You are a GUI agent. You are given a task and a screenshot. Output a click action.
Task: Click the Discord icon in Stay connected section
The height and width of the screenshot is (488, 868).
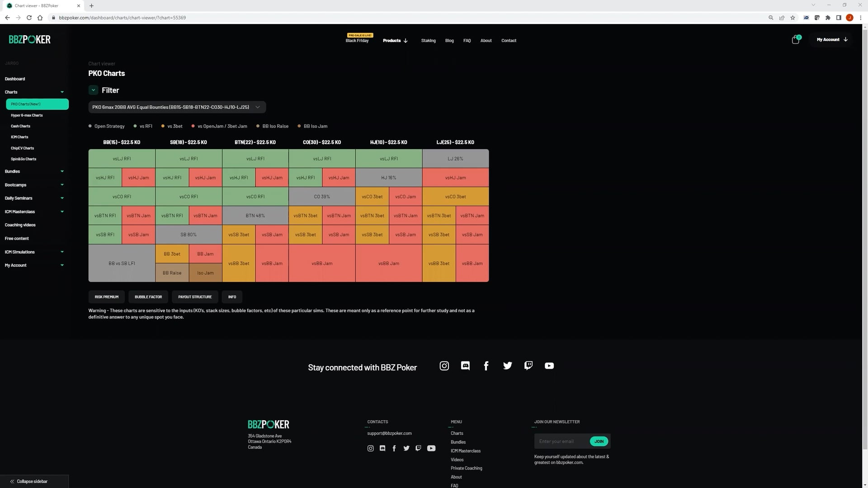(465, 366)
